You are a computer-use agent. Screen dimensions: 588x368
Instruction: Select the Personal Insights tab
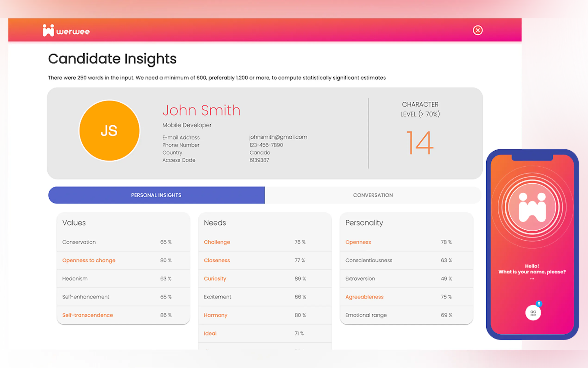pyautogui.click(x=156, y=195)
